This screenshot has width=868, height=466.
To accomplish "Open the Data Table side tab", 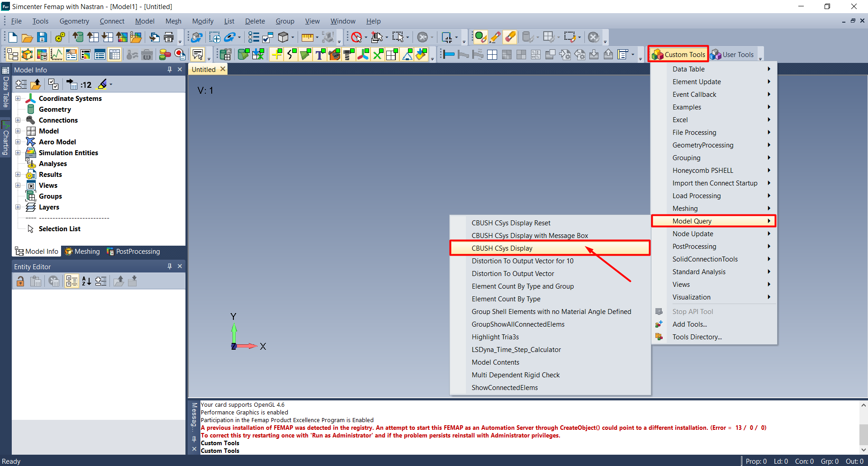I will [x=5, y=88].
